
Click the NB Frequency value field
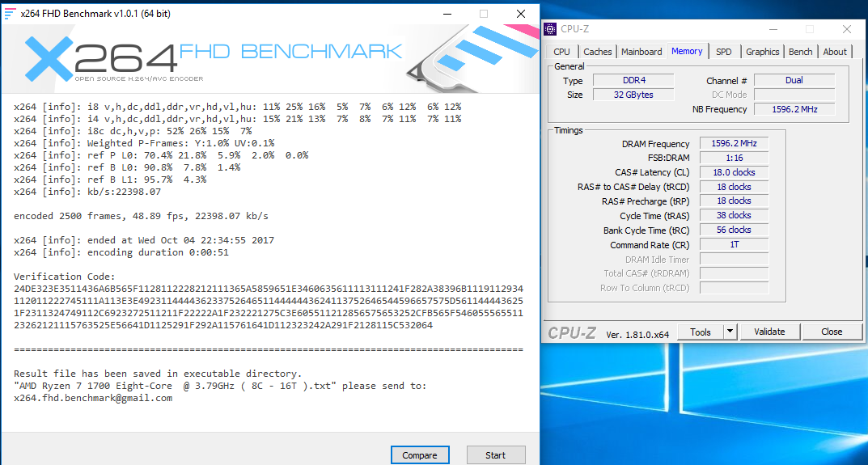794,109
